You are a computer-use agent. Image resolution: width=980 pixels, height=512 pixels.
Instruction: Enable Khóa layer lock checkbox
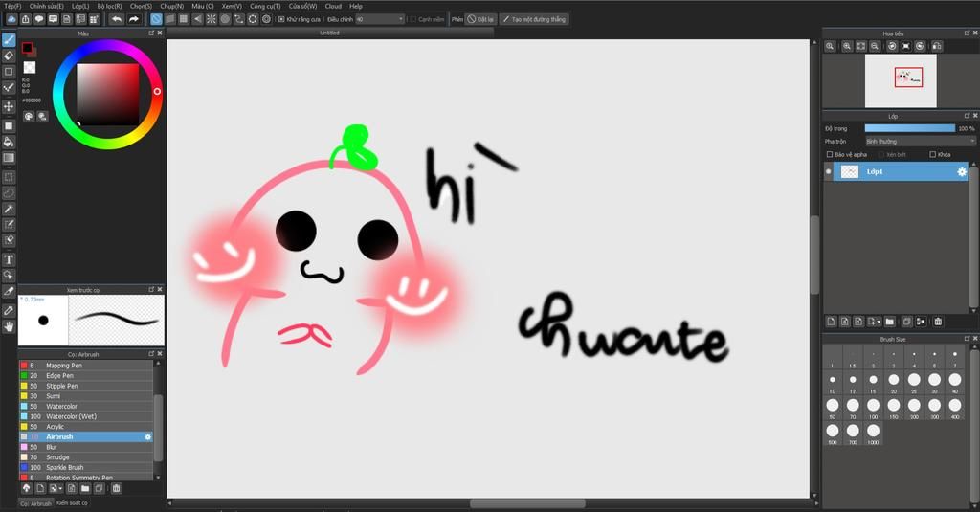932,154
